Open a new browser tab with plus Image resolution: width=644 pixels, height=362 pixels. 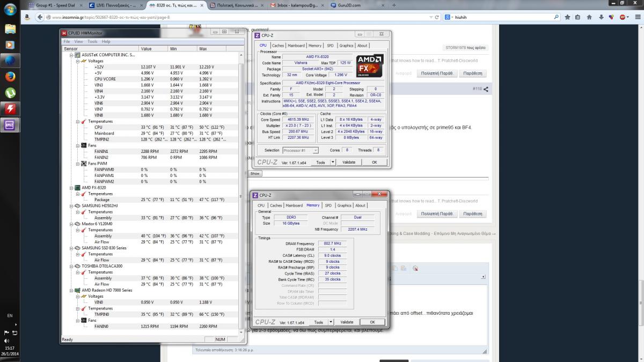394,5
